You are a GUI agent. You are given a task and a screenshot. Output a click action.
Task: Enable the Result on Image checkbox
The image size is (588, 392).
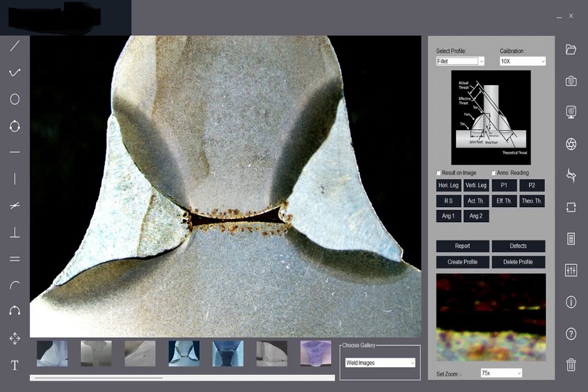point(439,173)
